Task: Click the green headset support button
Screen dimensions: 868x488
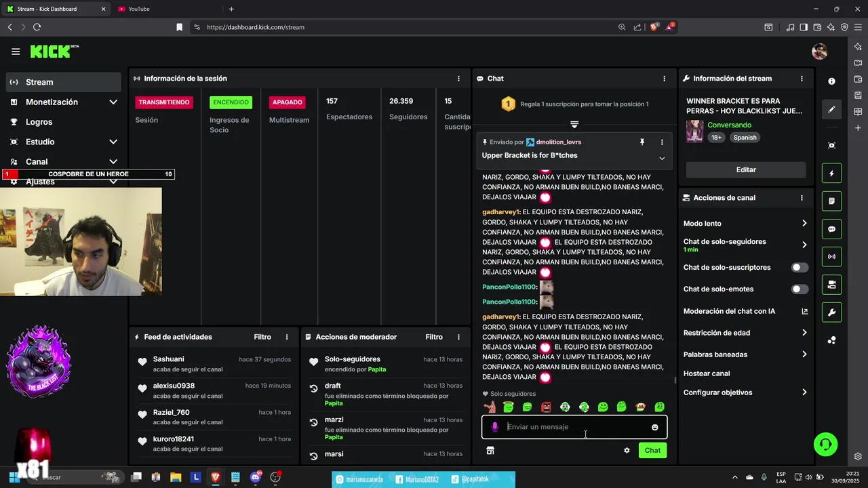Action: pos(825,445)
